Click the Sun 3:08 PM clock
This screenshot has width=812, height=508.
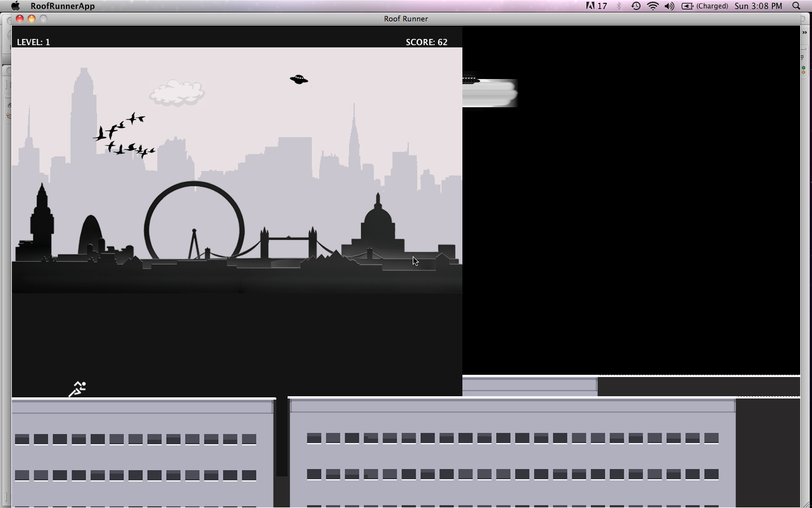[758, 6]
